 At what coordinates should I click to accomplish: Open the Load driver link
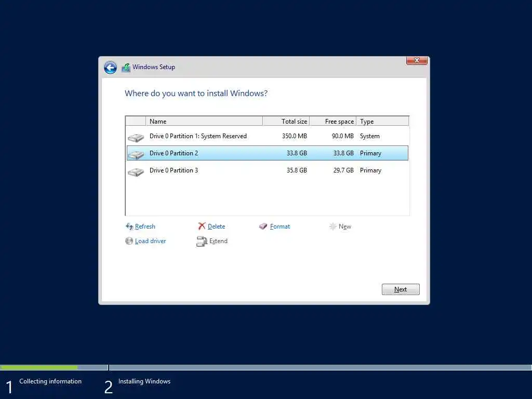pyautogui.click(x=150, y=241)
